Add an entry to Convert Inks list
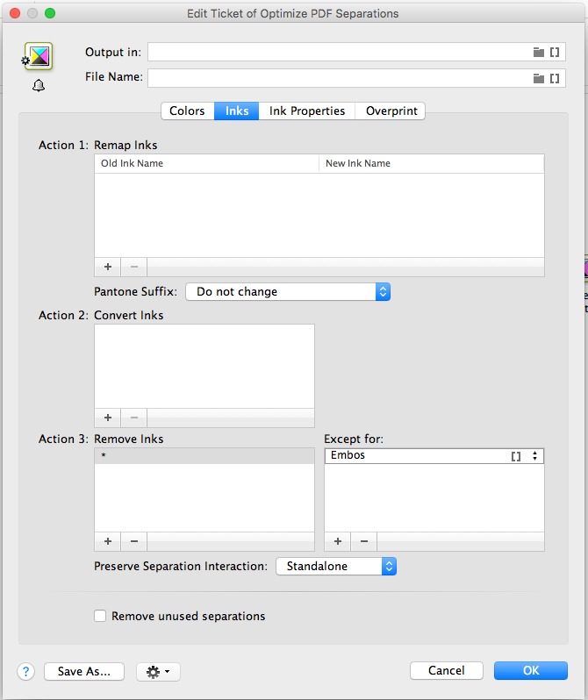This screenshot has width=588, height=700. (108, 418)
